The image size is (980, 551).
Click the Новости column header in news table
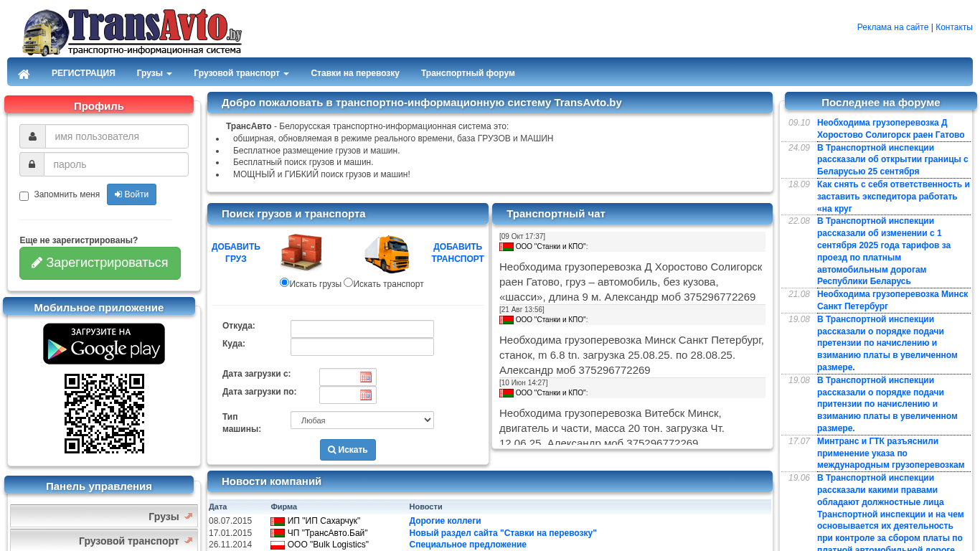(x=425, y=507)
